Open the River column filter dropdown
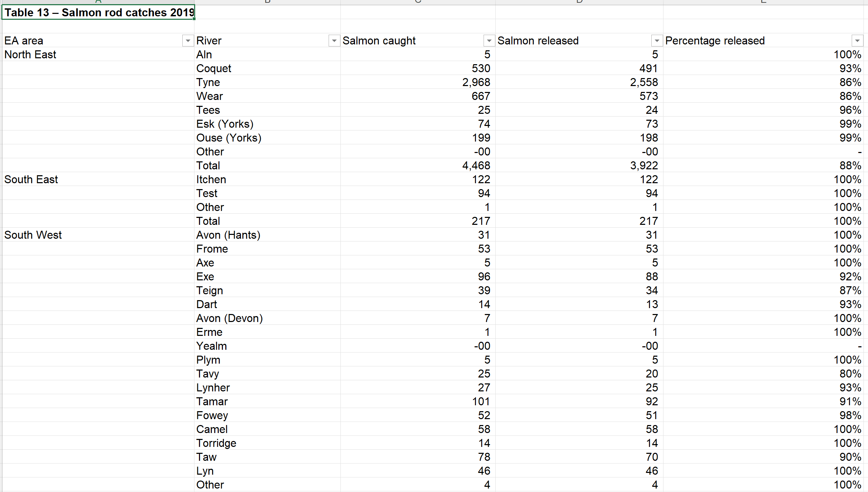The height and width of the screenshot is (492, 868). [334, 41]
